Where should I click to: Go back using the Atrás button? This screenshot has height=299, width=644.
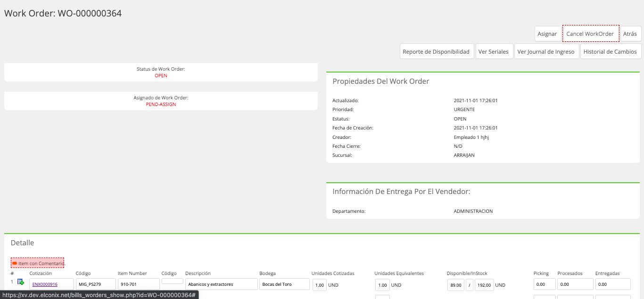click(630, 34)
